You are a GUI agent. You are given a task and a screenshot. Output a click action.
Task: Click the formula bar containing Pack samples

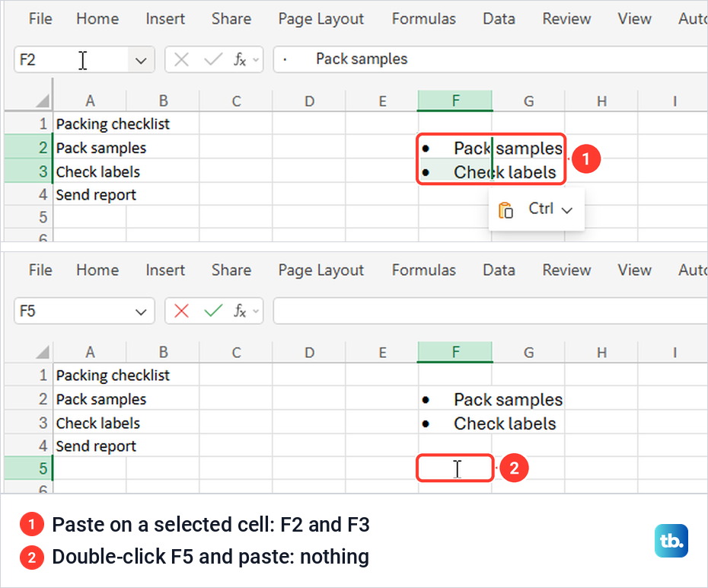click(x=490, y=59)
